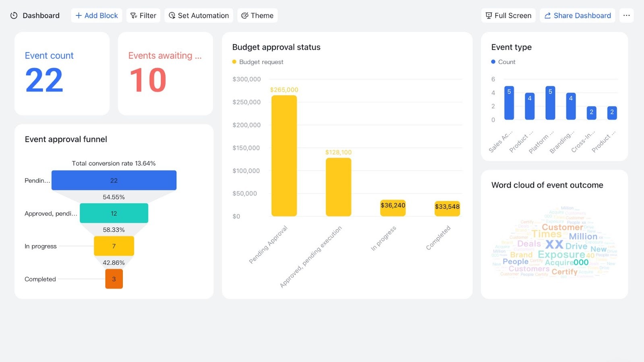Click the Dashboard title text
This screenshot has width=644, height=362.
coord(41,16)
